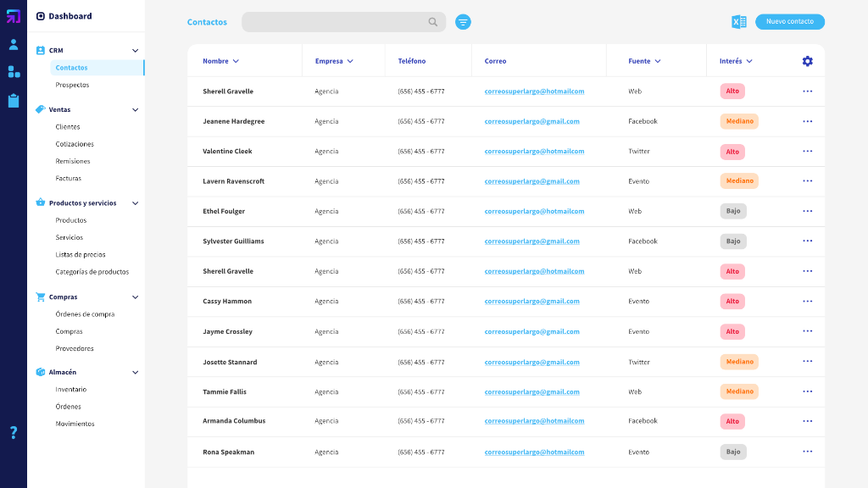Open row options for Rona Speakman
Viewport: 868px width, 488px height.
coord(808,452)
